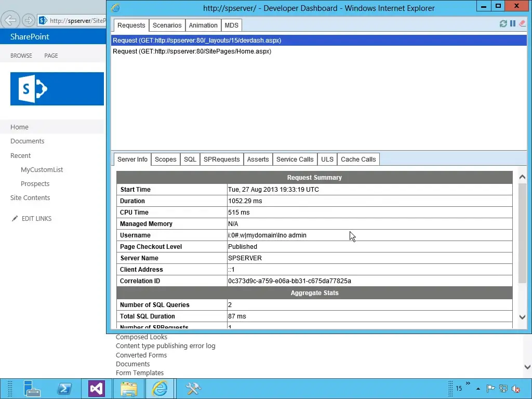Open Server Manager from the taskbar
The width and height of the screenshot is (532, 399).
(32, 389)
